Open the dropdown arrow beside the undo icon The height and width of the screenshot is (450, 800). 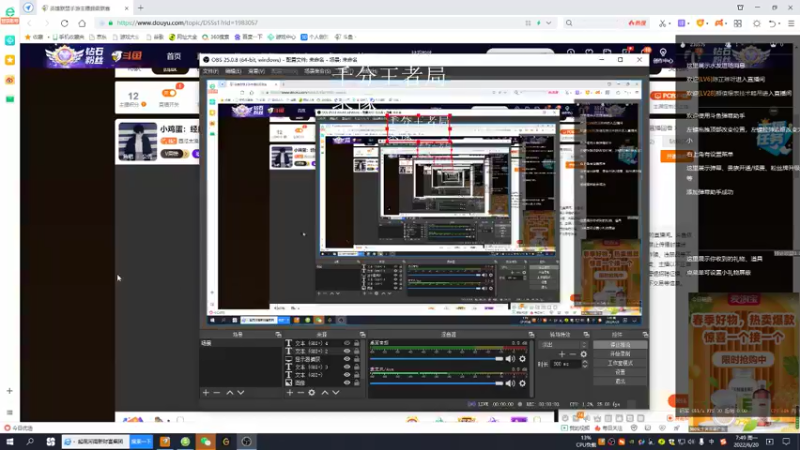coord(780,23)
